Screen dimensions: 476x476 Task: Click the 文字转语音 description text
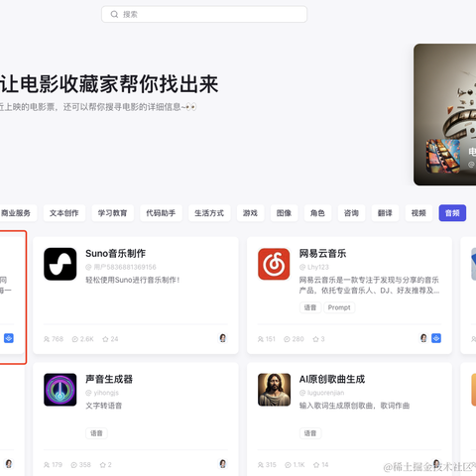104,406
